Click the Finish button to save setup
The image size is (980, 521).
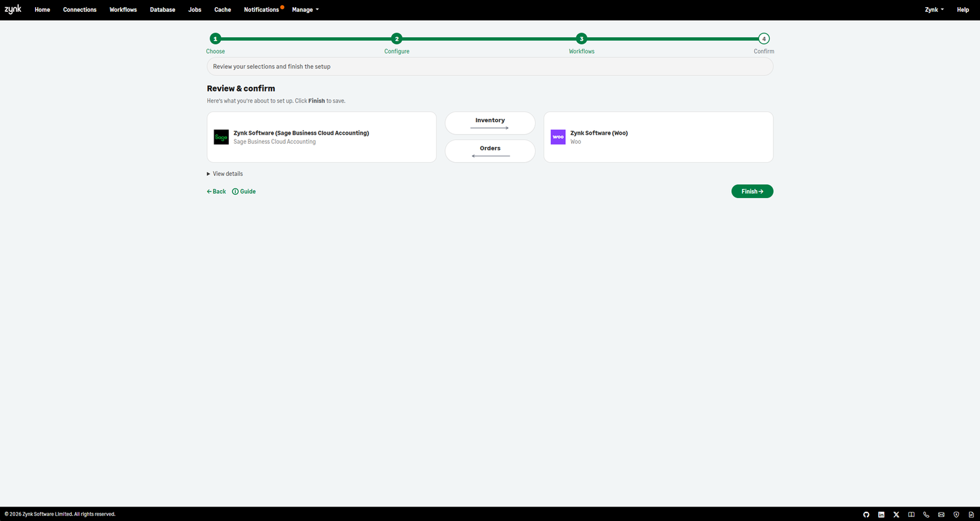[752, 191]
